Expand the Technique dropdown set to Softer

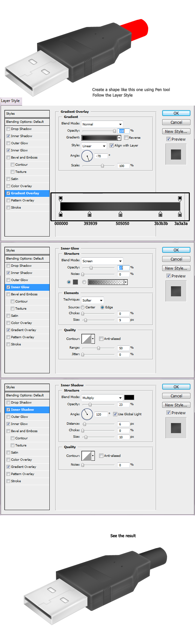(93, 300)
